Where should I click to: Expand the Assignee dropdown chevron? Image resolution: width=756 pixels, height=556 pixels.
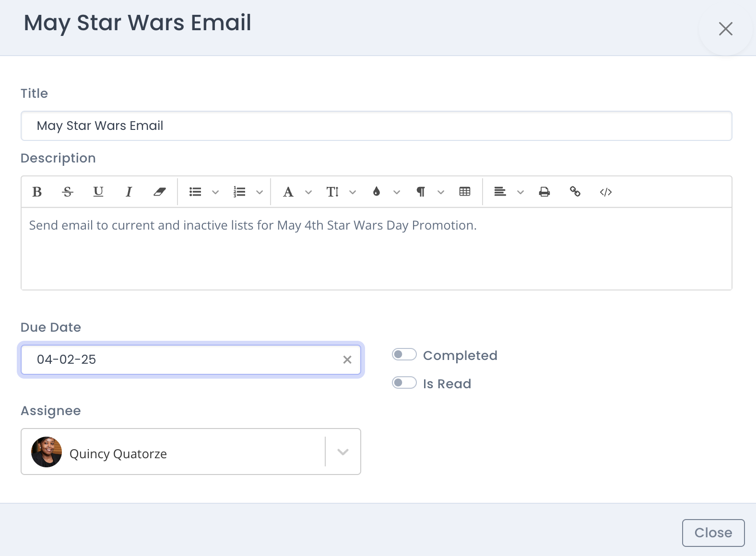[343, 452]
